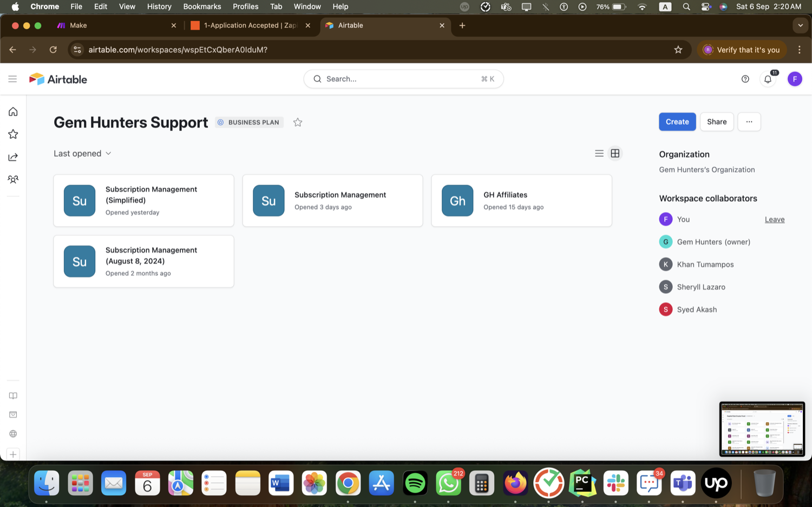Click Leave link beside You
Image resolution: width=812 pixels, height=507 pixels.
(x=775, y=219)
